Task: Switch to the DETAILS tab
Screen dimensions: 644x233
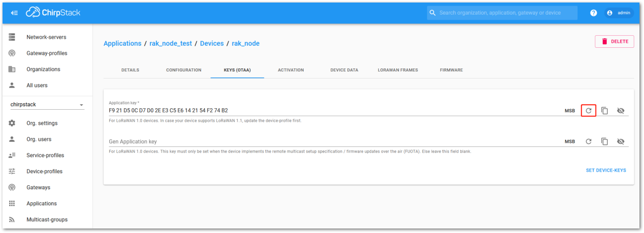Action: [130, 70]
